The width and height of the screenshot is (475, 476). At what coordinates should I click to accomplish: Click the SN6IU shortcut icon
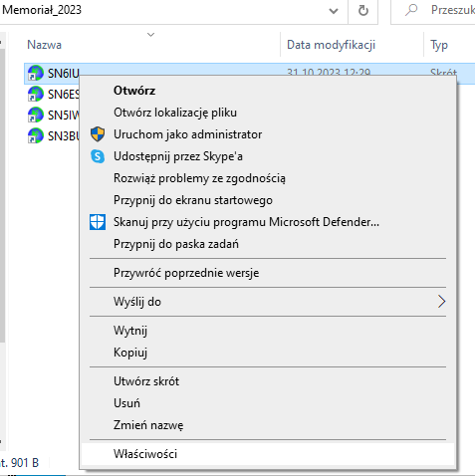pyautogui.click(x=36, y=73)
